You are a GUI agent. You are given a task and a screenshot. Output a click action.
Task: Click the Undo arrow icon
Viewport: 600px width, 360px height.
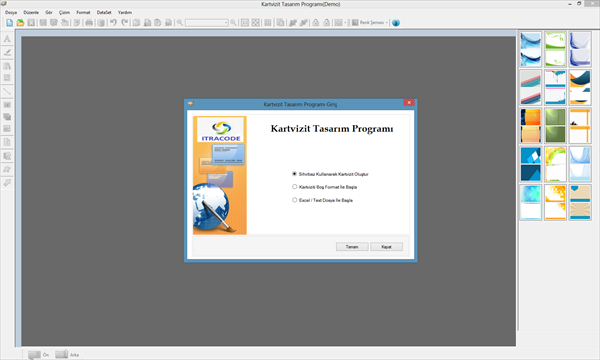click(x=113, y=23)
